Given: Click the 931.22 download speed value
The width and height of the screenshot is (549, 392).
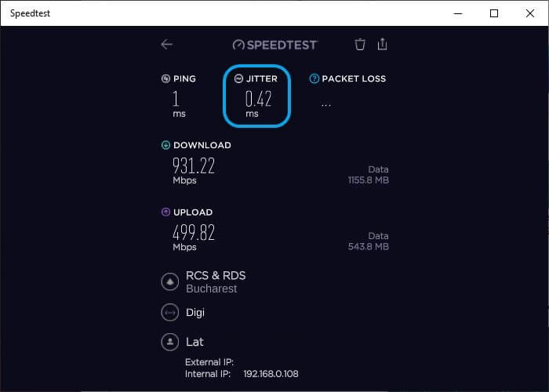Looking at the screenshot, I should [x=194, y=165].
